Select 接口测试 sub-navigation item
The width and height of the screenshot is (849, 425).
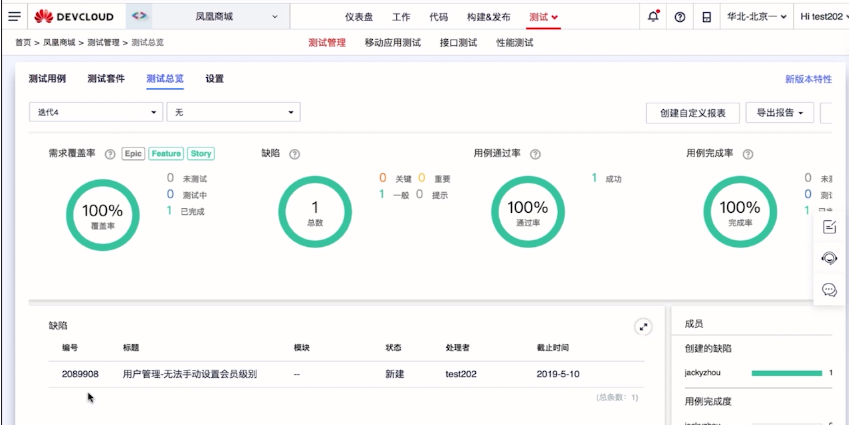pyautogui.click(x=458, y=43)
